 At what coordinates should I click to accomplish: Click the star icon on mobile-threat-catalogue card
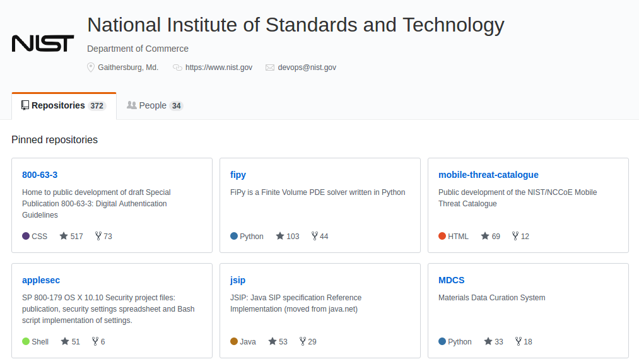[x=485, y=236]
